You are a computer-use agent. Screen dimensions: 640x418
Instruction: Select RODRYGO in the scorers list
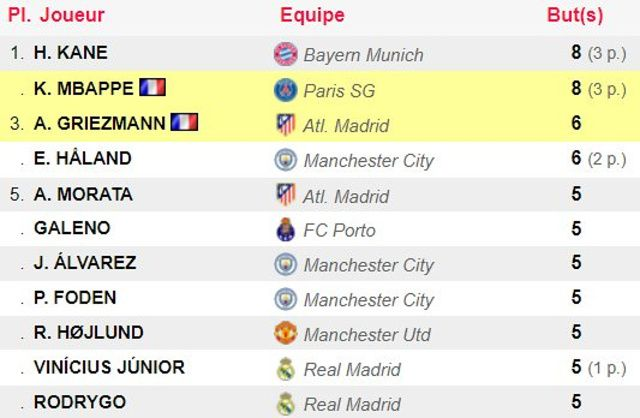[x=80, y=402]
